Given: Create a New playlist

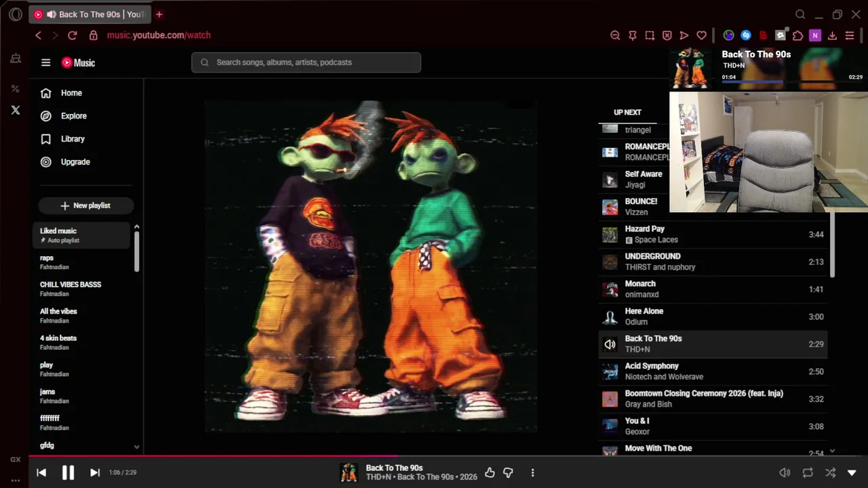Looking at the screenshot, I should tap(85, 205).
